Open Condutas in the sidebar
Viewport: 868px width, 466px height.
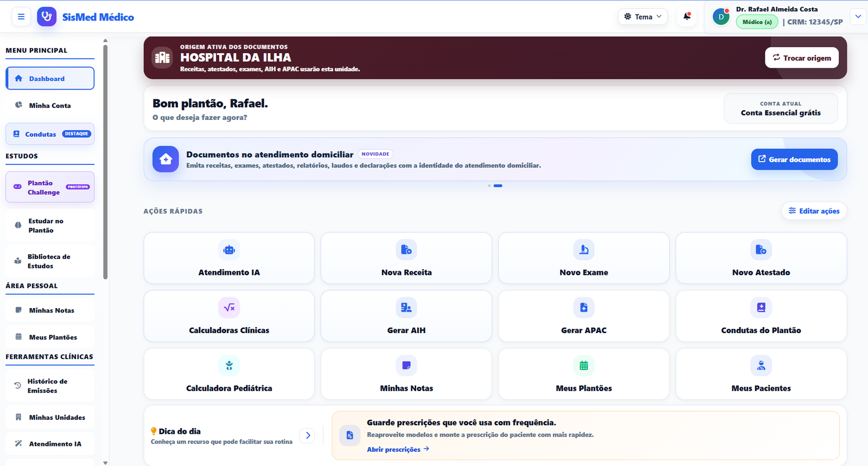50,134
